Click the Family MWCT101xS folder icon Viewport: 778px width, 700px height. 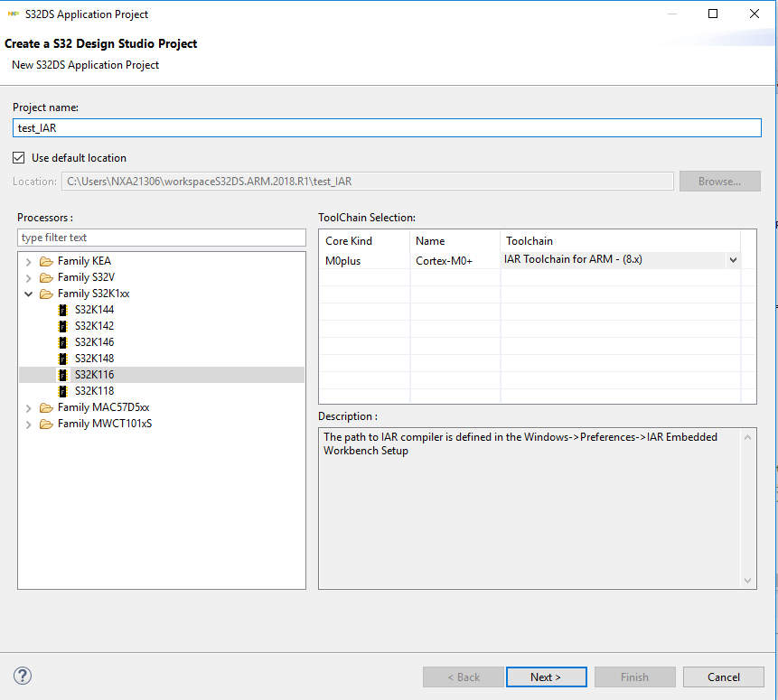46,425
